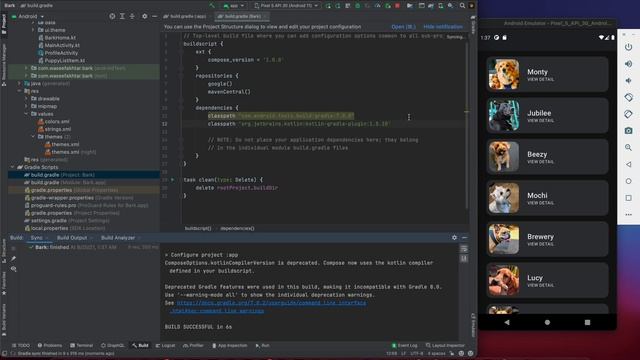Open emulator extended controls three dots
Screen dimensions: 640x360
pyautogui.click(x=629, y=215)
